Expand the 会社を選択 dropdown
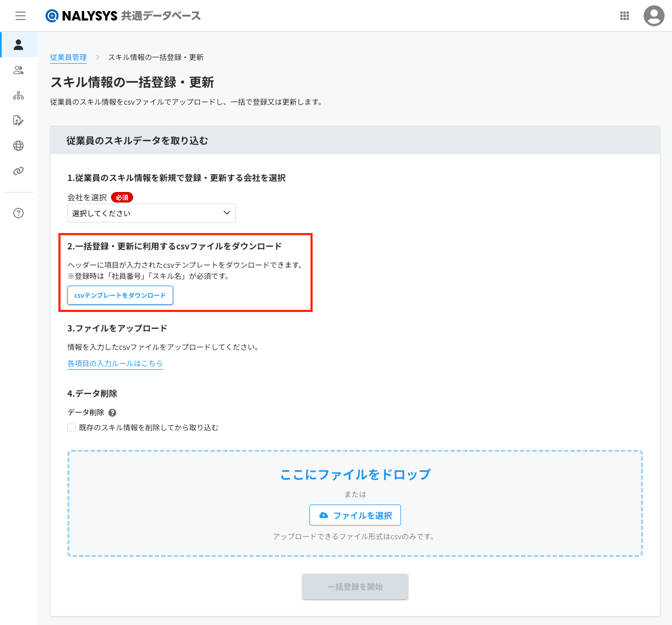 tap(151, 213)
